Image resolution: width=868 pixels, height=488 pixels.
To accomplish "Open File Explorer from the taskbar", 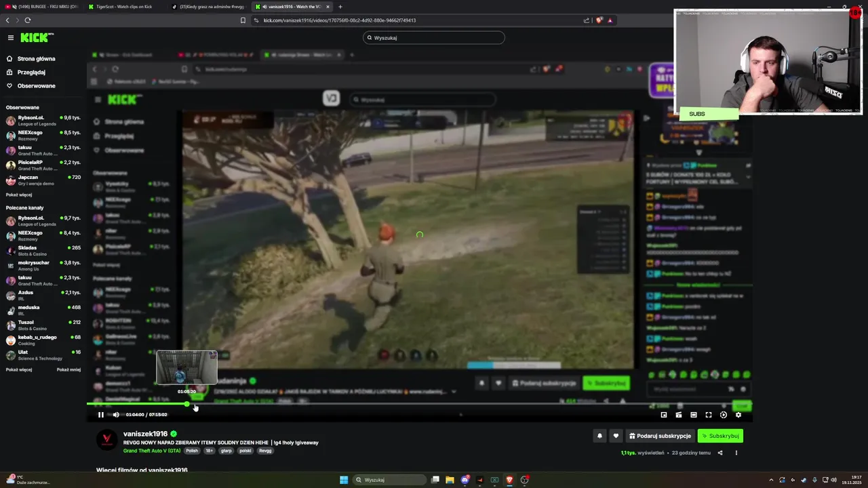I will (x=450, y=480).
